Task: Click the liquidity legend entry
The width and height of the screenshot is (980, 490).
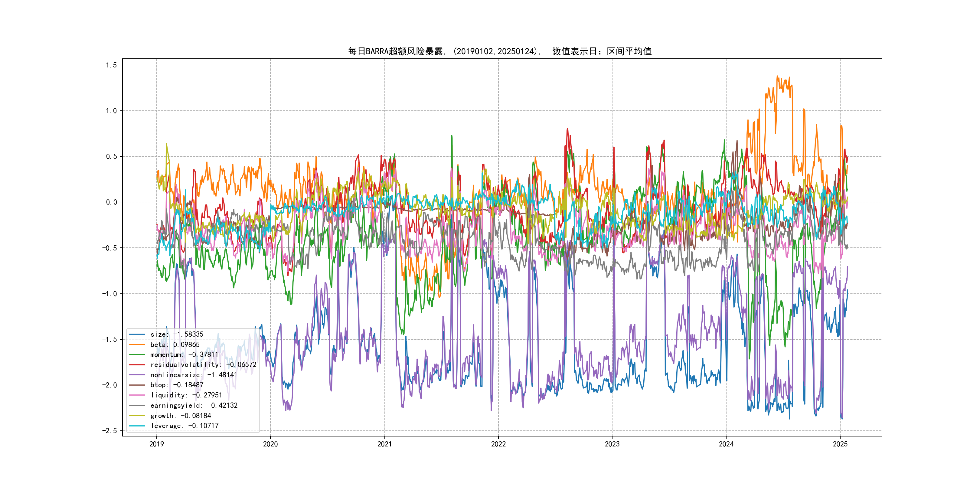Action: [x=186, y=395]
